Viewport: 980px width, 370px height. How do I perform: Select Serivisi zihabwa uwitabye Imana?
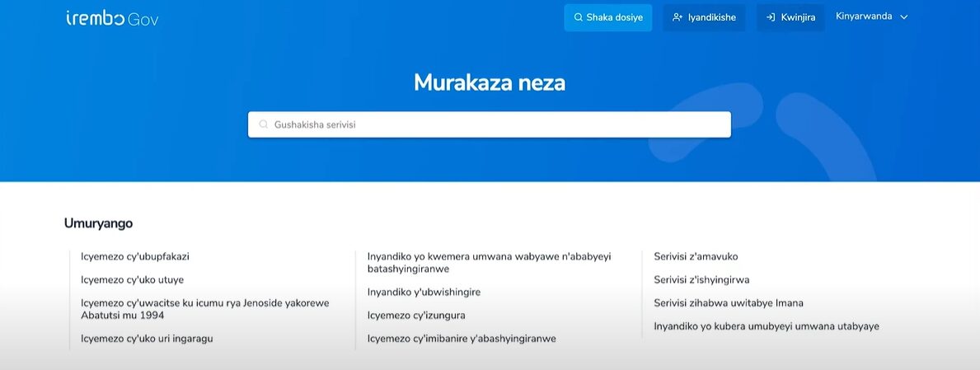[729, 302]
